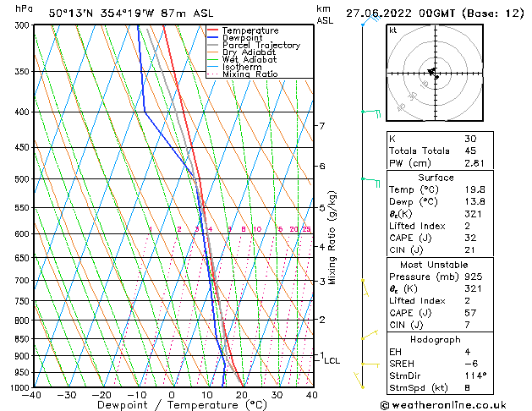The height and width of the screenshot is (411, 532).
Task: Select the Mixing Ratio legend entry
Action: [250, 74]
